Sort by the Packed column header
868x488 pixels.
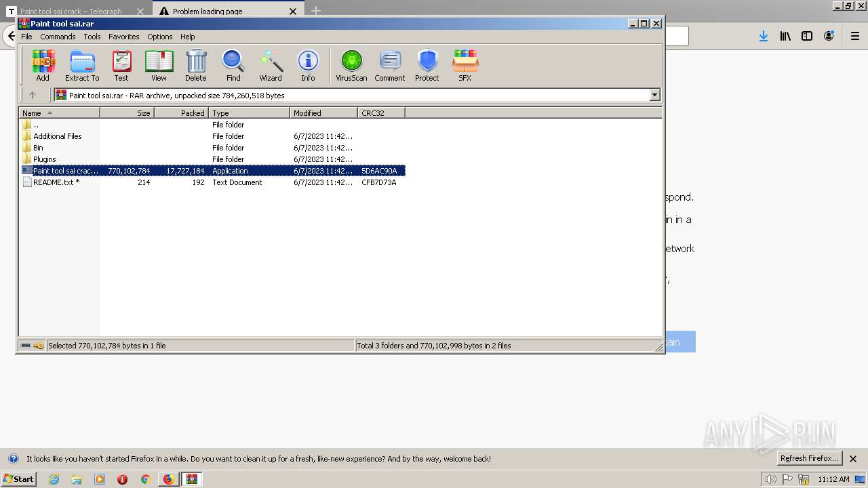click(x=182, y=113)
